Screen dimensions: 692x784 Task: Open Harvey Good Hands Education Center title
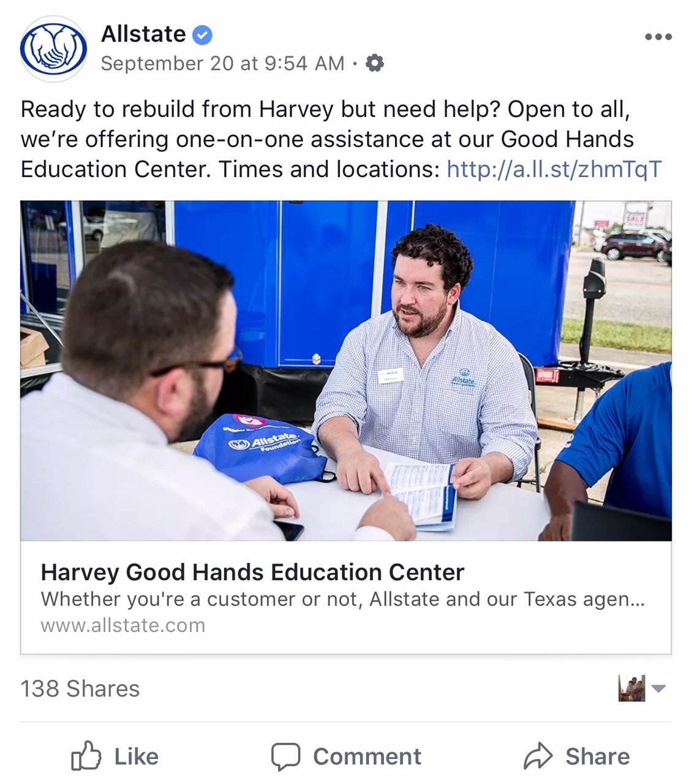tap(252, 572)
